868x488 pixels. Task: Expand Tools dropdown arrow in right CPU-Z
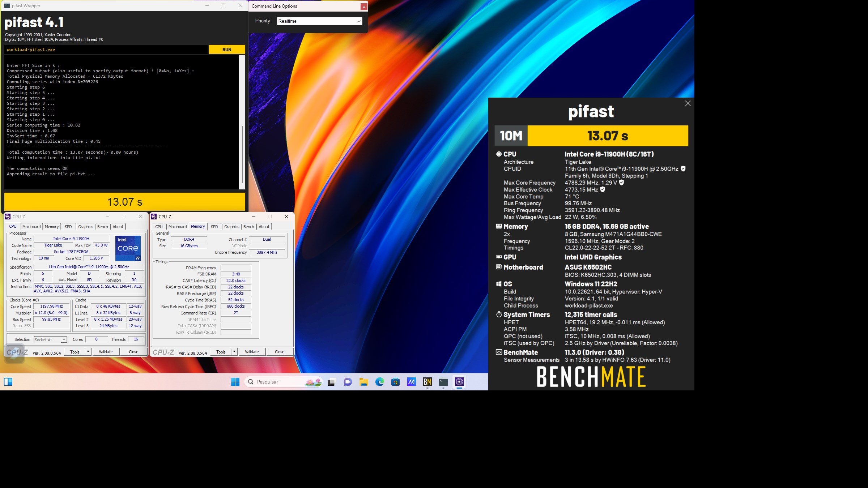tap(234, 352)
